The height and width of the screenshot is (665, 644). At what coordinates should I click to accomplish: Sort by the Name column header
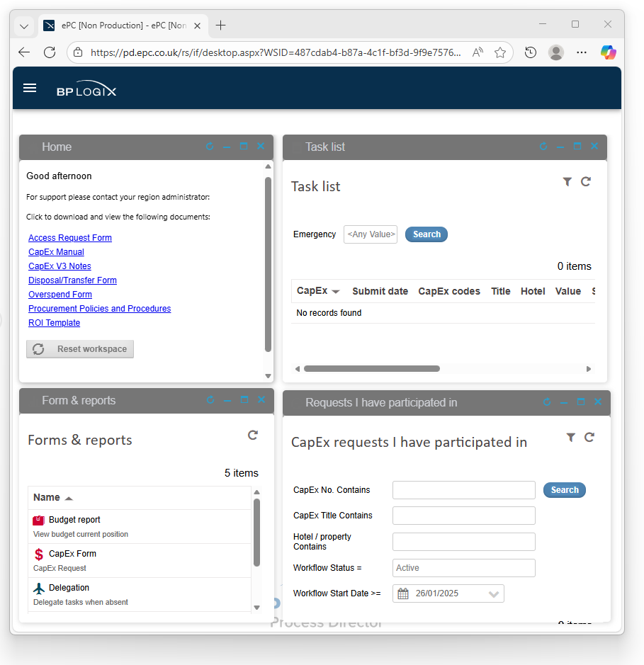click(x=47, y=497)
